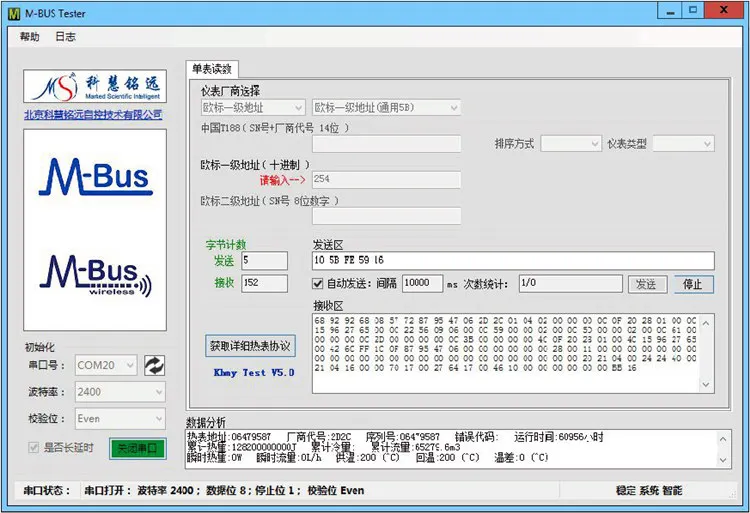Maximize the M-BUS Tester window

[x=693, y=11]
